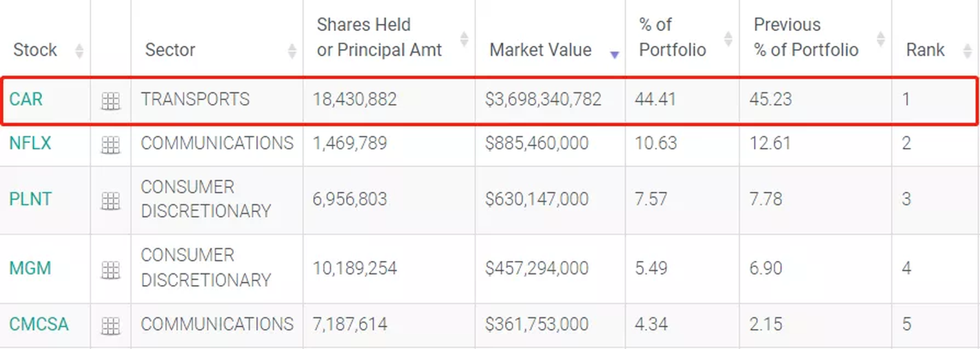Open the MGM stock ticker link
The height and width of the screenshot is (349, 980).
click(30, 268)
